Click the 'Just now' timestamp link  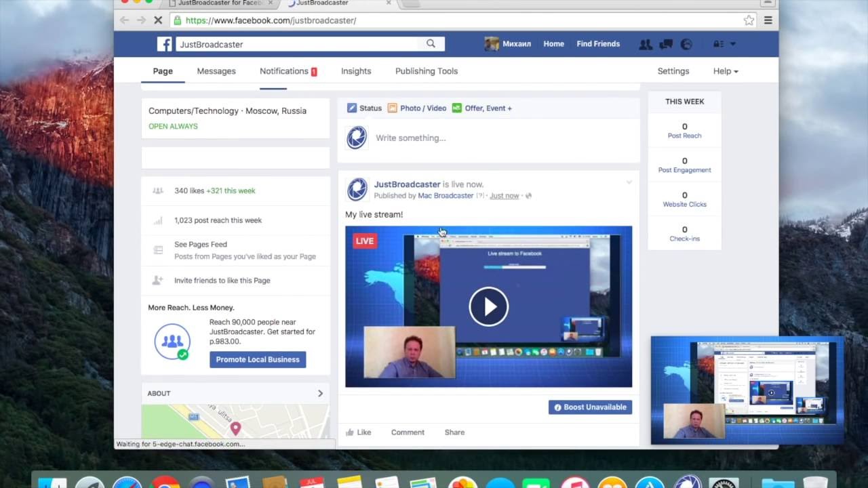504,196
